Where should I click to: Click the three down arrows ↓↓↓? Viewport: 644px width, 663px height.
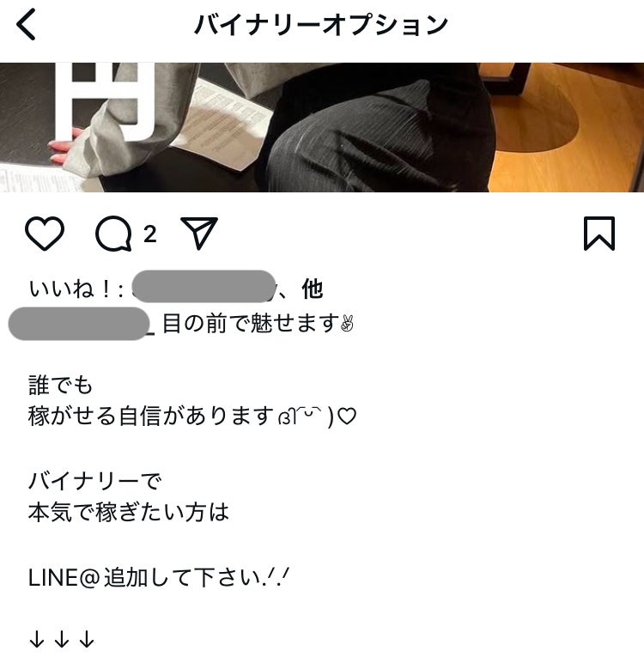[x=62, y=639]
